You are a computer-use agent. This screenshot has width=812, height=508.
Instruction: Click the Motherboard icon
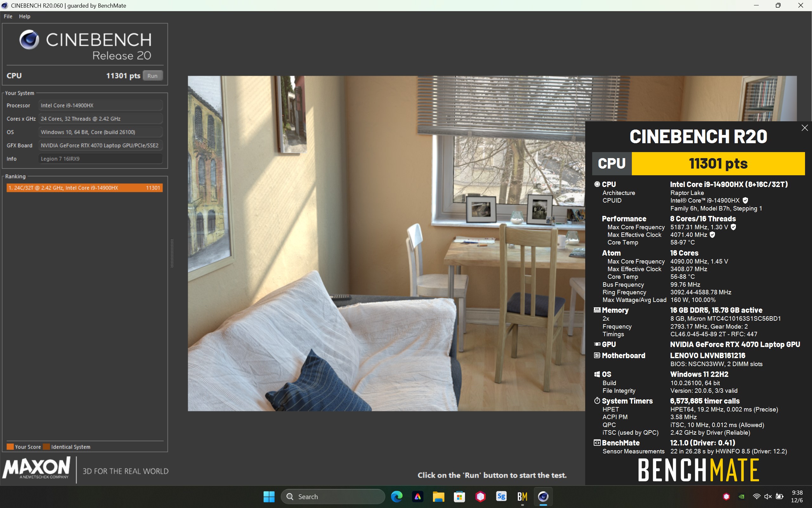point(597,355)
